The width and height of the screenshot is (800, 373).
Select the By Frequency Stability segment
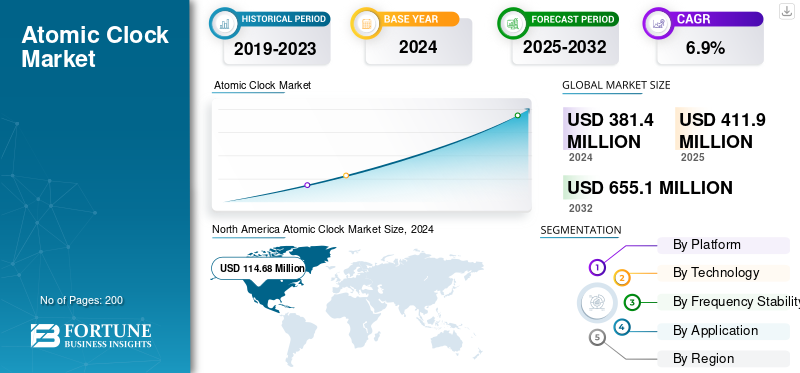tap(729, 302)
